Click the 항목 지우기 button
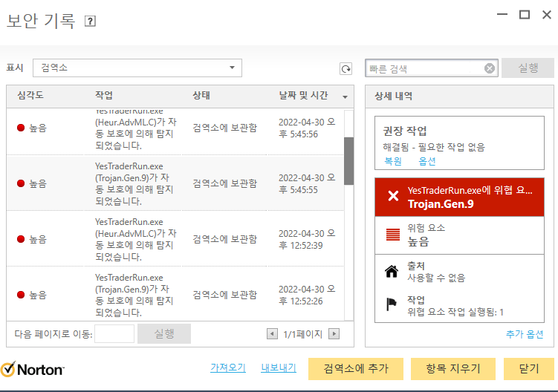This screenshot has height=392, width=558. click(453, 368)
